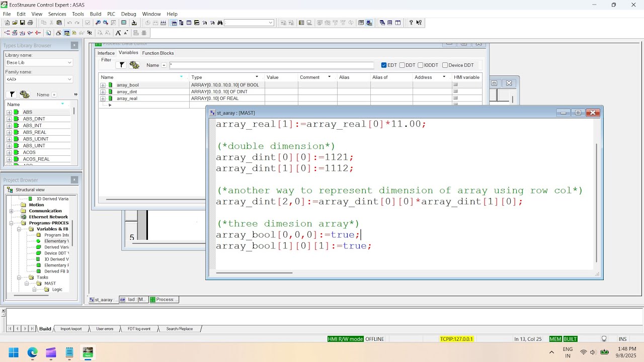Toggle the IODDT checkbox
644x362 pixels.
click(420, 65)
